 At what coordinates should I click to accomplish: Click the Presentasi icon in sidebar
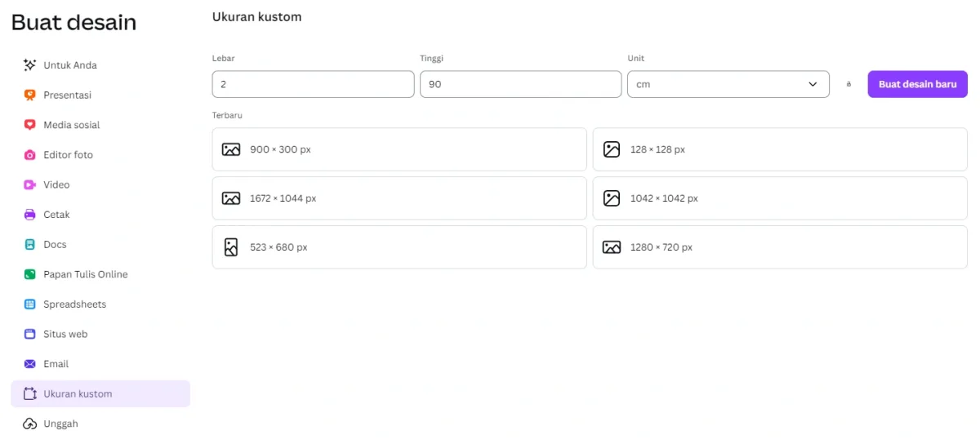pos(29,95)
